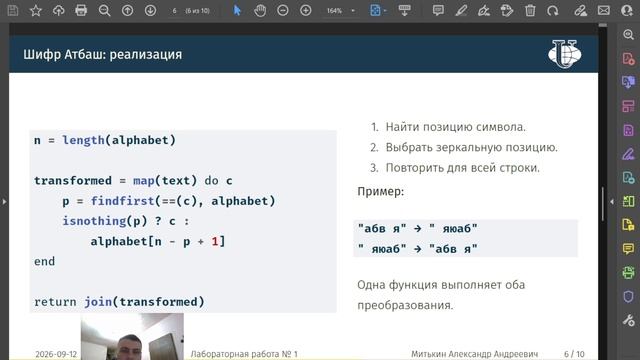Click slide title "Шифр Атбаш: реализация"
This screenshot has height=360, width=640.
102,54
